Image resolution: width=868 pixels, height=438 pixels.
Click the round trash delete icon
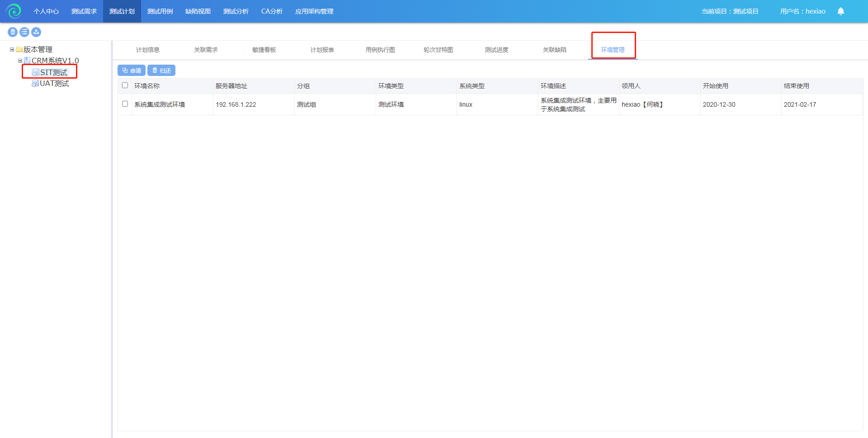click(13, 32)
